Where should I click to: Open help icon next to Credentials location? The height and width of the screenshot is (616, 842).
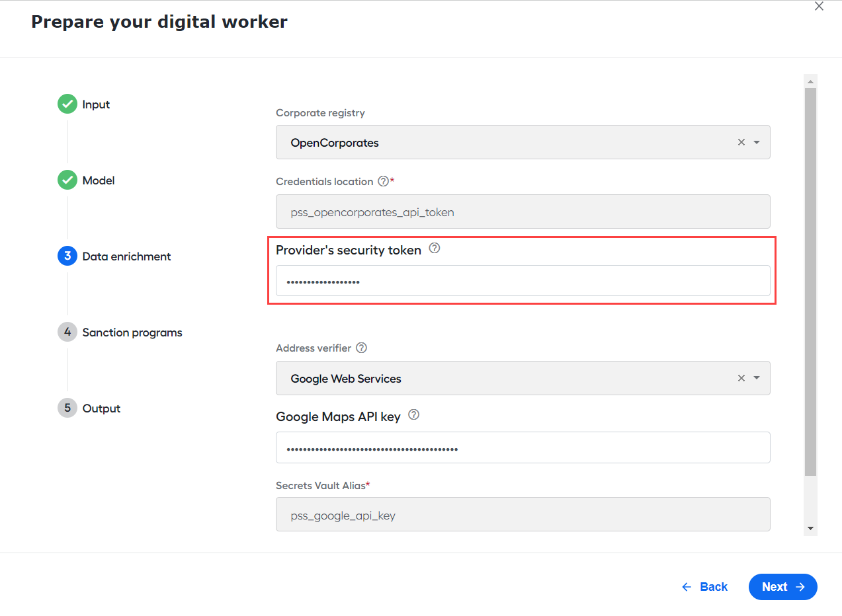[383, 181]
